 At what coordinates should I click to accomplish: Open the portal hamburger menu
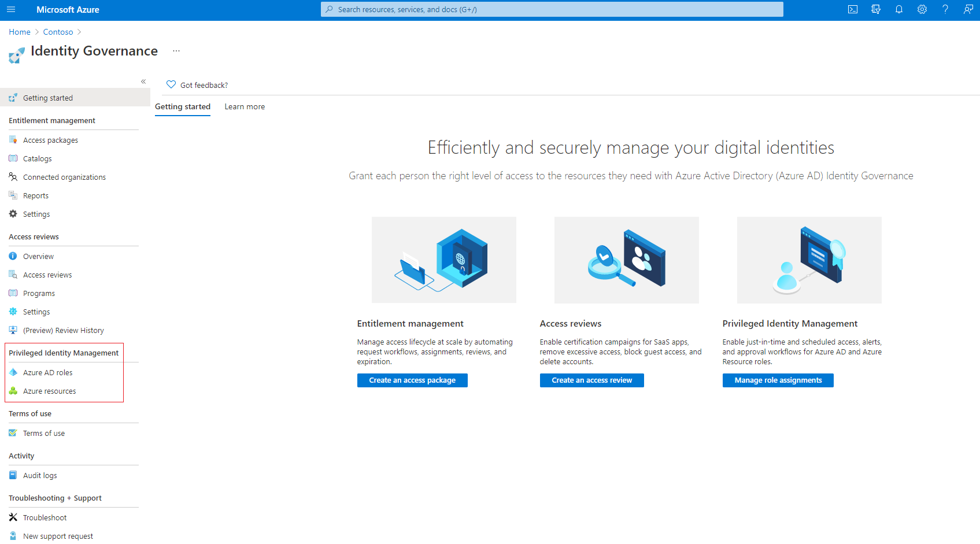[x=11, y=10]
